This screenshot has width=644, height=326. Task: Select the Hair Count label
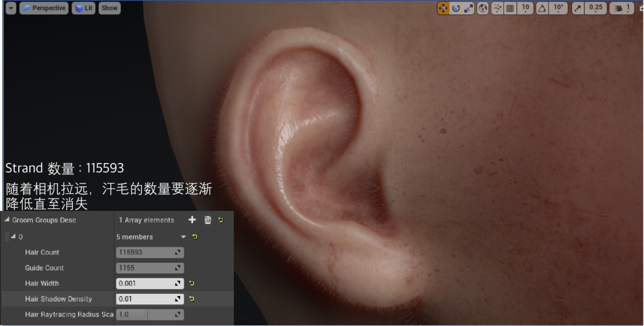point(42,252)
